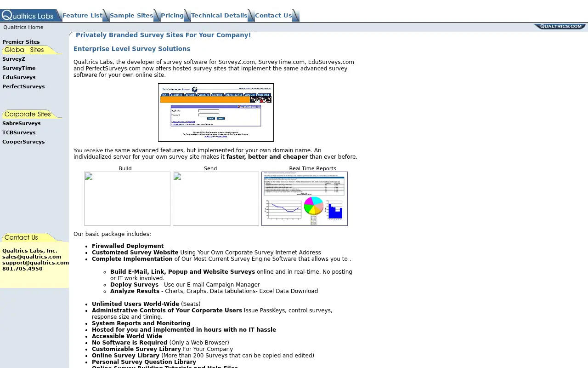Open the Qualtrics.com badge link
588x368 pixels.
click(560, 27)
